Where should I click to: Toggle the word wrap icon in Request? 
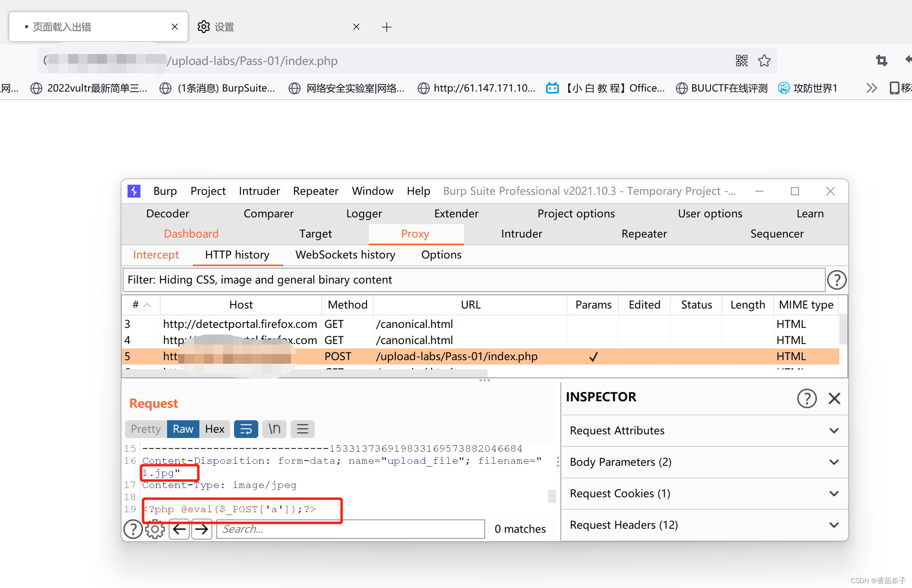point(246,429)
